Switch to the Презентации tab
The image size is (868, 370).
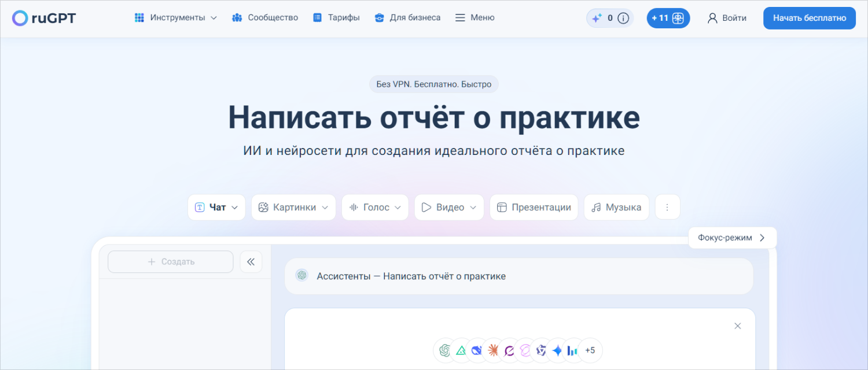pos(534,208)
